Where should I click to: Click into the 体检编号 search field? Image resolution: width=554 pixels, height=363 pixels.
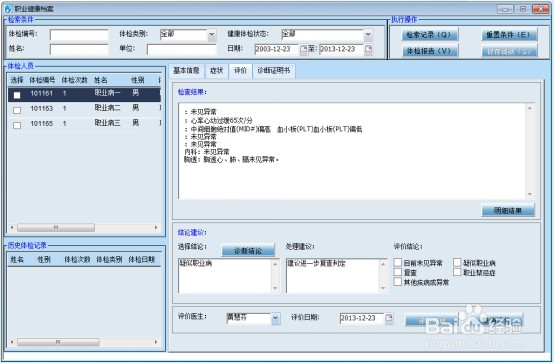click(x=79, y=35)
